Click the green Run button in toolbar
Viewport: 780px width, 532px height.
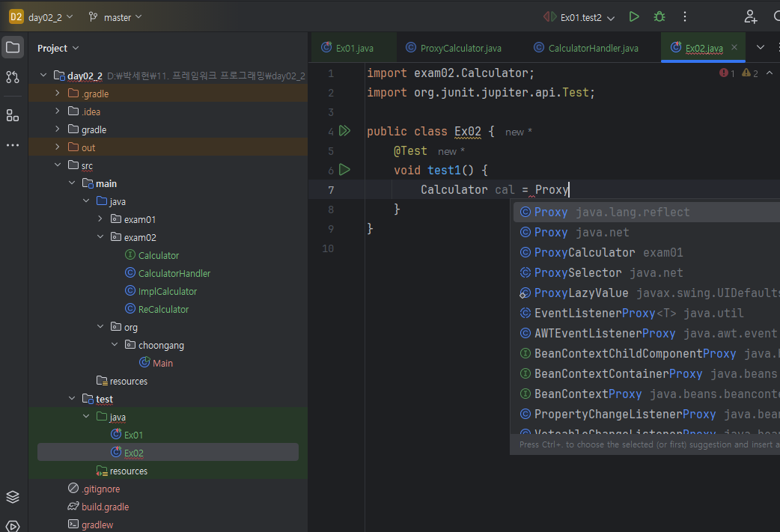point(634,16)
